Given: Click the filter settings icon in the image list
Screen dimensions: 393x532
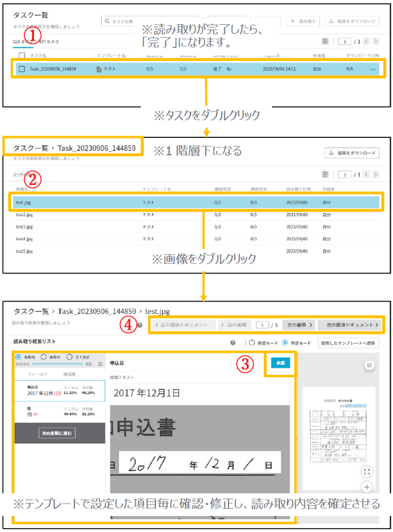Looking at the screenshot, I should coord(325,174).
